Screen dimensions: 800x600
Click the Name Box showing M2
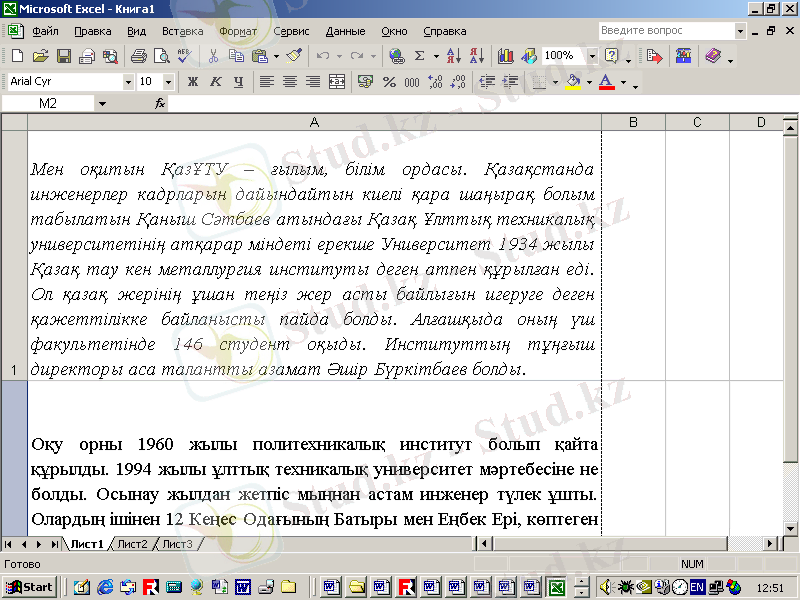click(x=48, y=103)
